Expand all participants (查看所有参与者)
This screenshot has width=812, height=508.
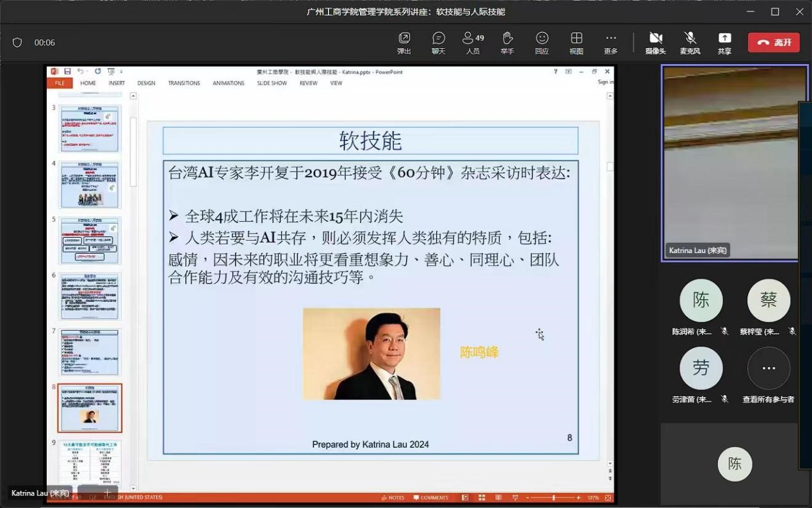tap(768, 369)
